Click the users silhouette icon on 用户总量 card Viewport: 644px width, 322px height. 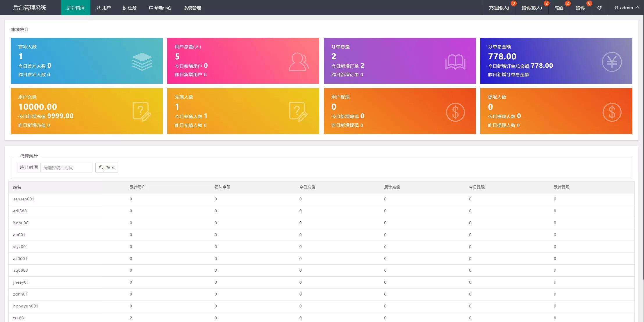(298, 62)
